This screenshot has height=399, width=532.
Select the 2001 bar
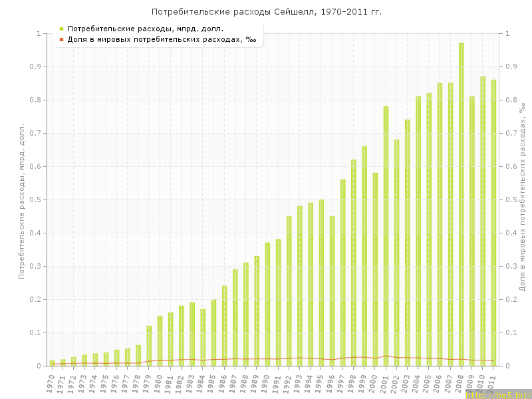pos(386,233)
